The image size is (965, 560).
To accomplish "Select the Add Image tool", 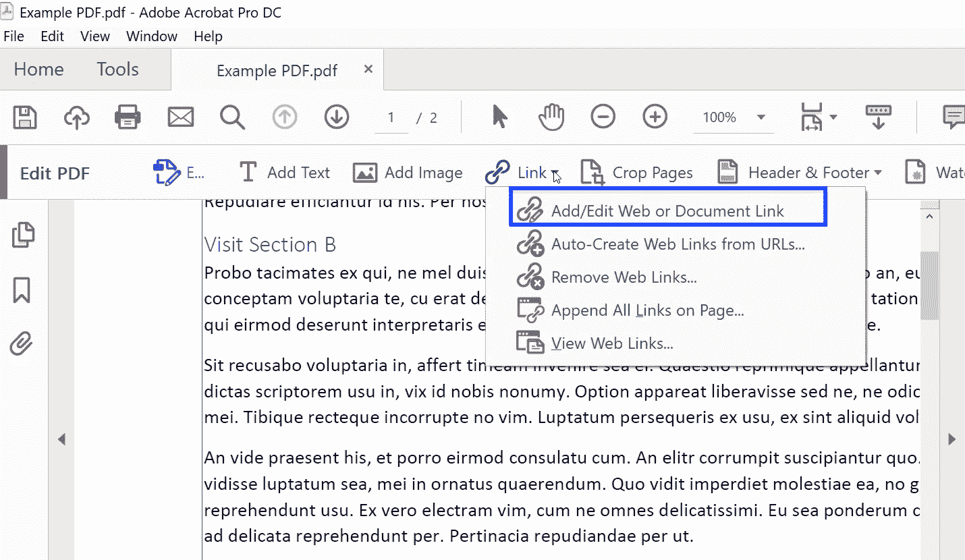I will [x=408, y=172].
